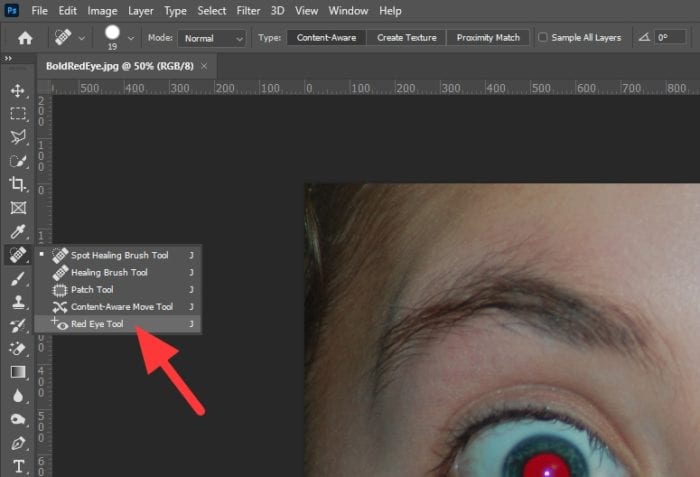
Task: Choose Proximity Match type button
Action: click(x=488, y=38)
